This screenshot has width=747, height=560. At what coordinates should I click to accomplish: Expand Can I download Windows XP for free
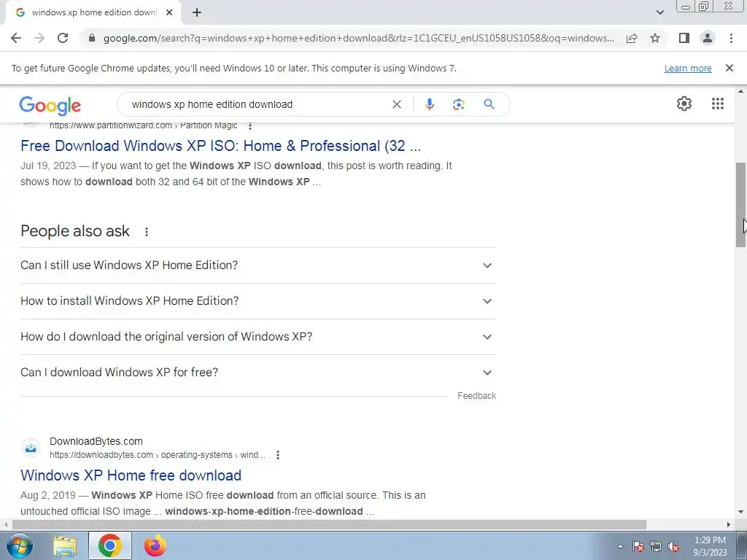point(258,373)
